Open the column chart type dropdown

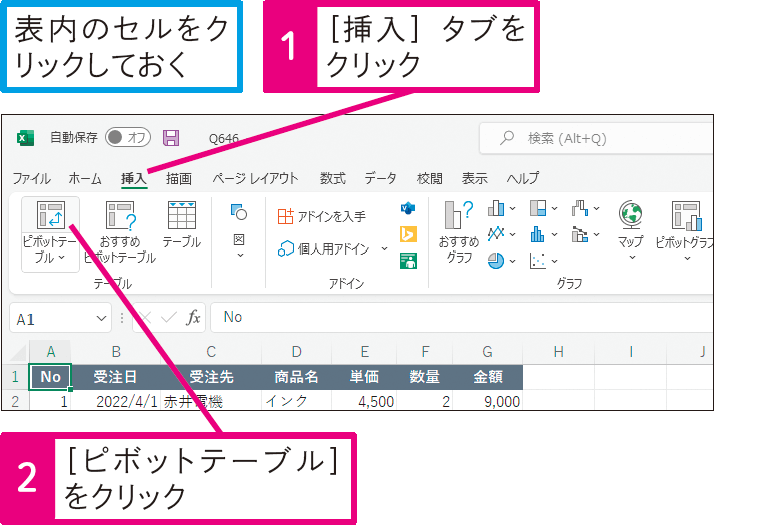point(501,209)
